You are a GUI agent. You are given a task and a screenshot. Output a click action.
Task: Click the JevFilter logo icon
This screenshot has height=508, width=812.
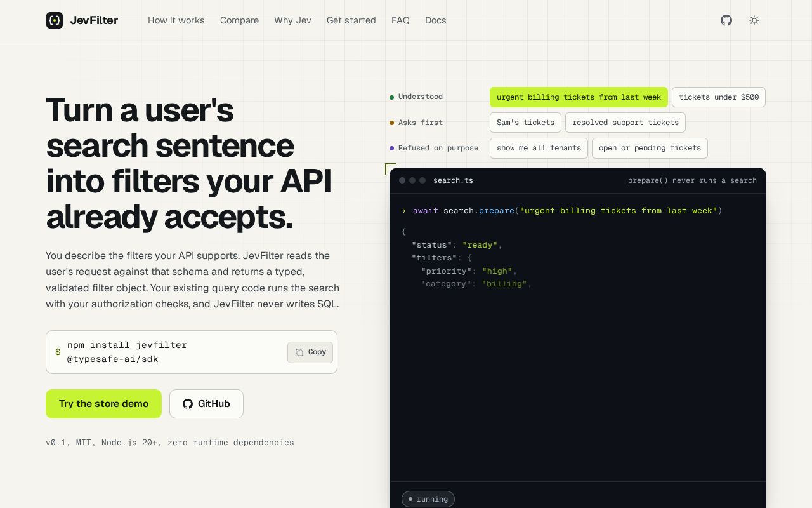tap(55, 20)
